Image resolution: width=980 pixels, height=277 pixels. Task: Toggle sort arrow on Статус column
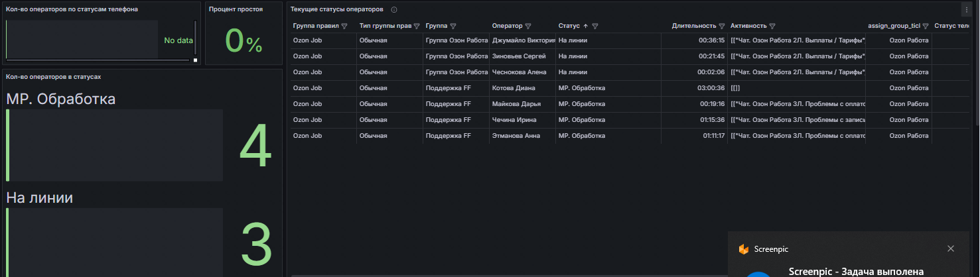tap(585, 27)
